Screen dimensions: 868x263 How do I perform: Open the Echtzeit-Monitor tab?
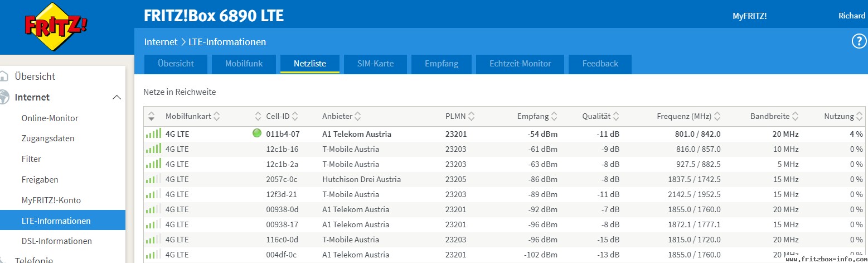(x=520, y=64)
